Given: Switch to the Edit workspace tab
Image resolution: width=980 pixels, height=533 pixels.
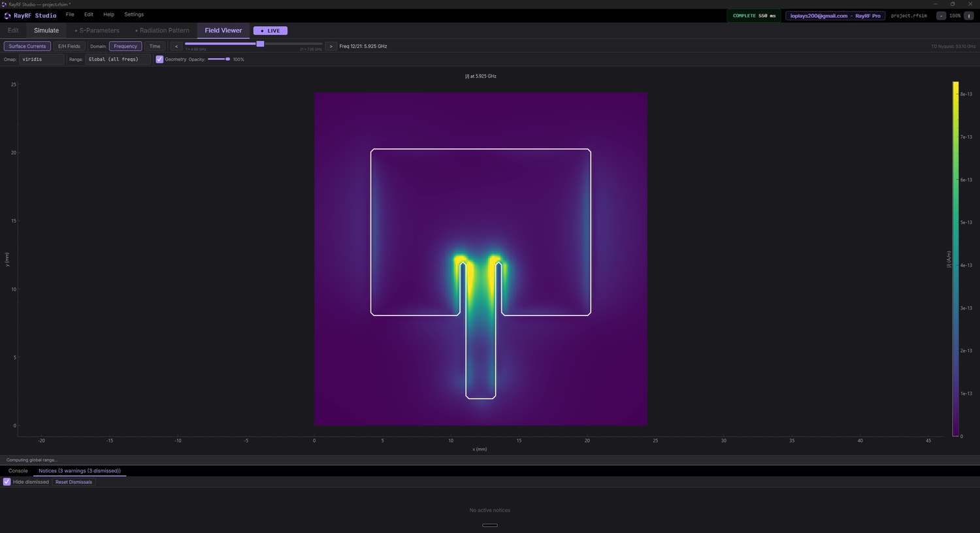Looking at the screenshot, I should click(13, 31).
